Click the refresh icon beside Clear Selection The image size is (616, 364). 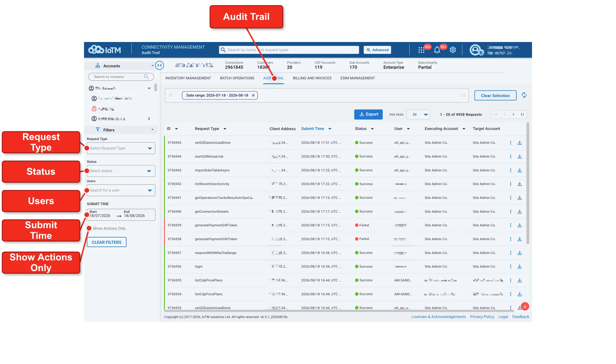pos(524,95)
